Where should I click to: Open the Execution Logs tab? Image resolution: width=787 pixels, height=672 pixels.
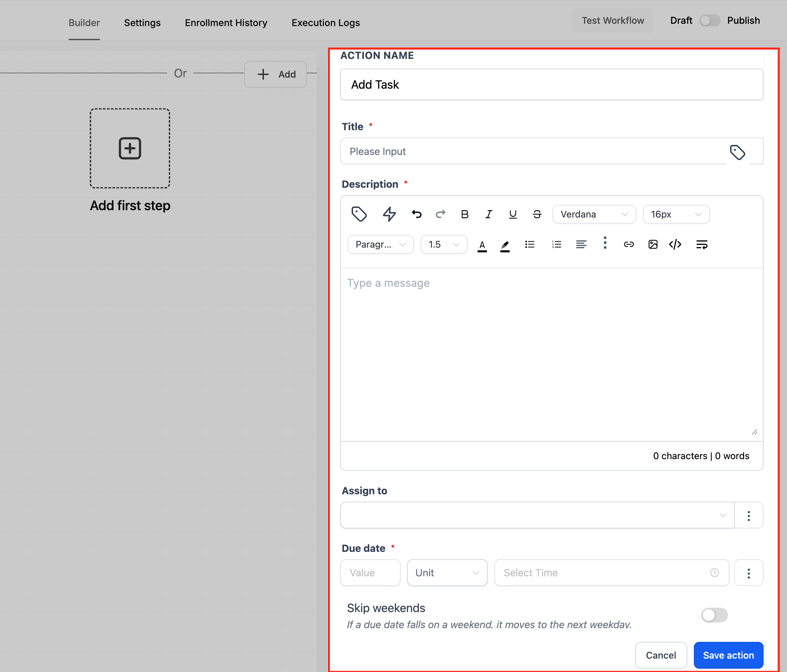click(x=326, y=23)
